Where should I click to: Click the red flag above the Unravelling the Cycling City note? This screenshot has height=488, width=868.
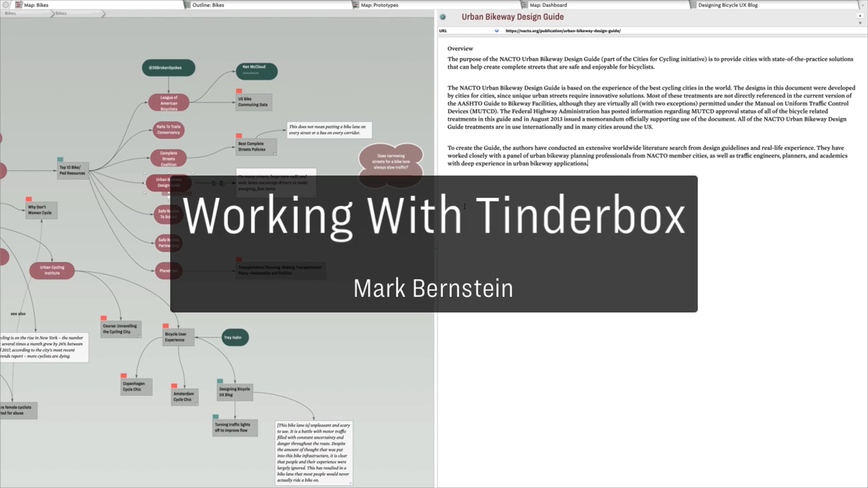(x=104, y=318)
